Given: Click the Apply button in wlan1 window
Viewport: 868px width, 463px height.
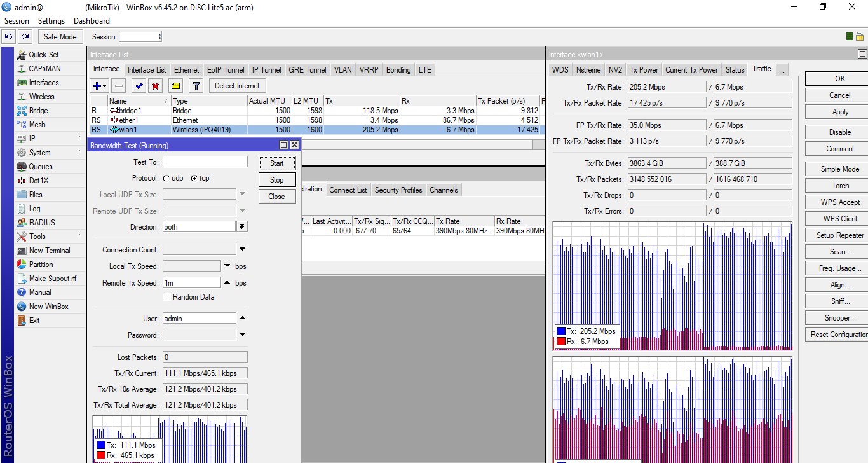Looking at the screenshot, I should point(840,112).
